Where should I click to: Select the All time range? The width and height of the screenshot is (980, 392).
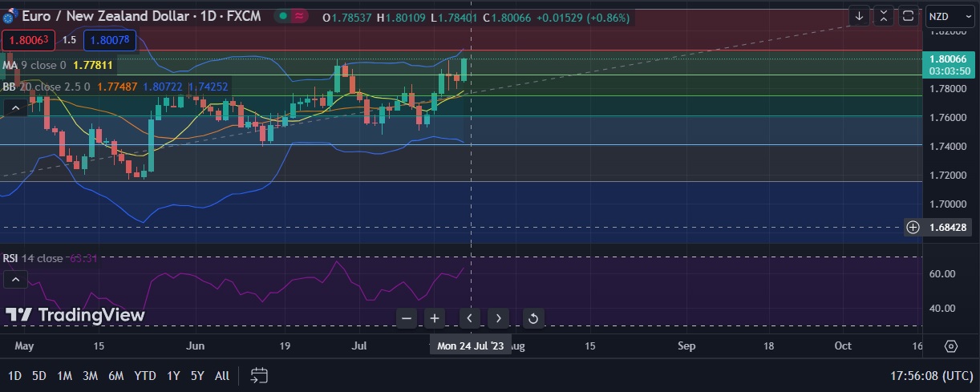point(222,375)
